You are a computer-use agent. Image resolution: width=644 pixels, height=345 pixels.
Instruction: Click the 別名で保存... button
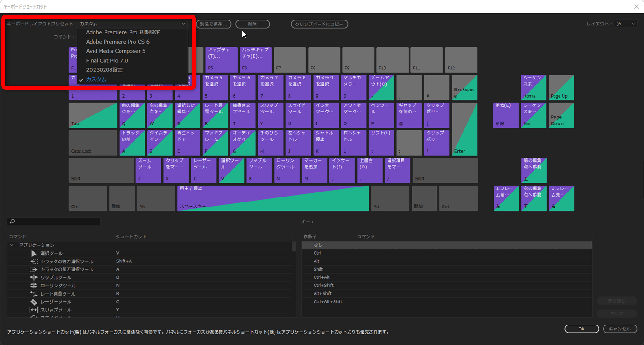coord(214,24)
